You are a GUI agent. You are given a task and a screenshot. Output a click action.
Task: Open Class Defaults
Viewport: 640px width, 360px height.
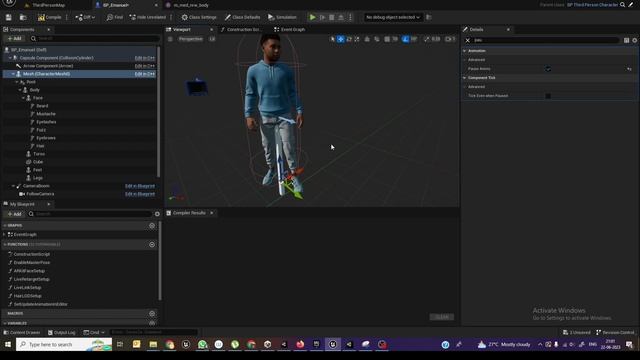coord(242,17)
